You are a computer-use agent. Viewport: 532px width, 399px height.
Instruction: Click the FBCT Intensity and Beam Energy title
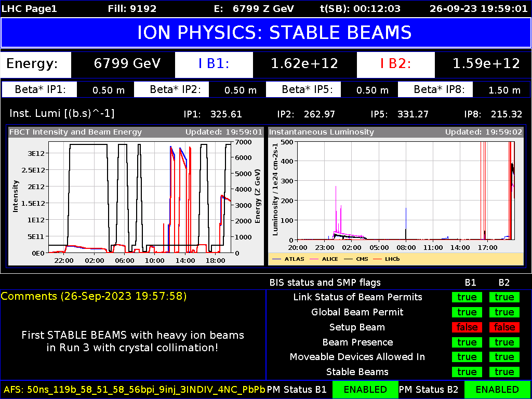point(75,132)
